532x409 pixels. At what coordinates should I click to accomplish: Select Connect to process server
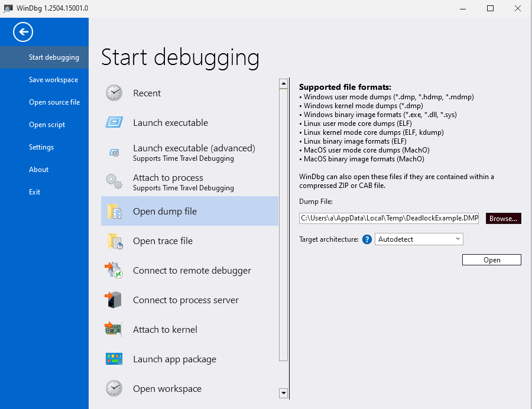[x=186, y=300]
